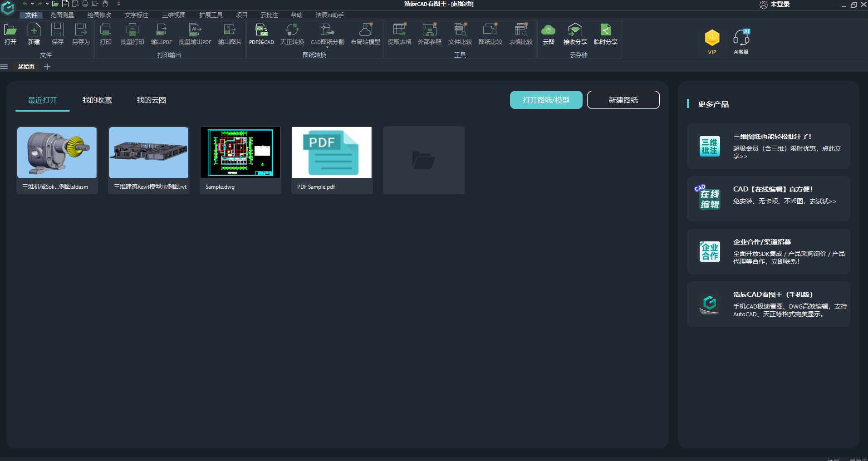The width and height of the screenshot is (868, 461).
Task: Open the 云图 cloud drawings icon
Action: (549, 34)
